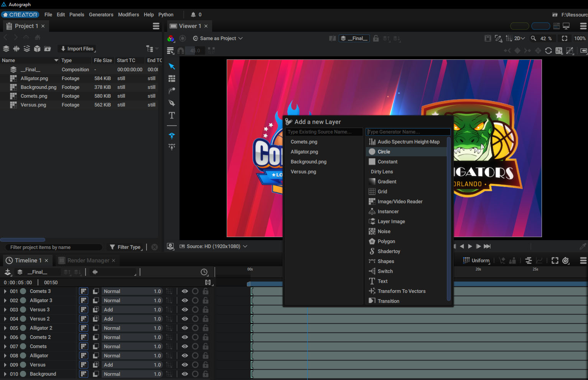Expand the Comets 3 layer
This screenshot has height=380, width=588.
click(x=5, y=291)
